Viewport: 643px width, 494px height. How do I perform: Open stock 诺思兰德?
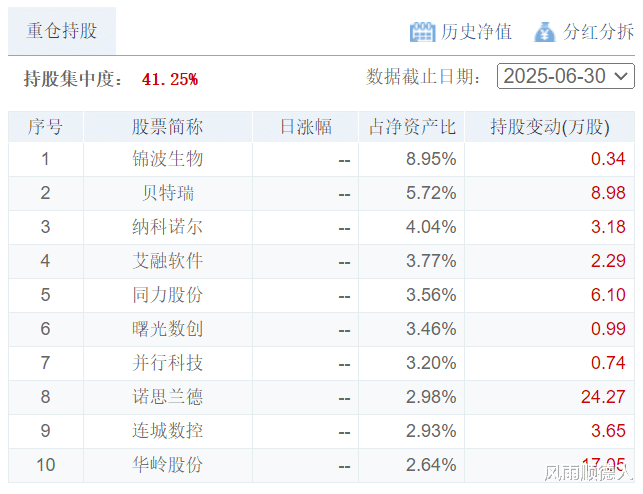pos(168,397)
